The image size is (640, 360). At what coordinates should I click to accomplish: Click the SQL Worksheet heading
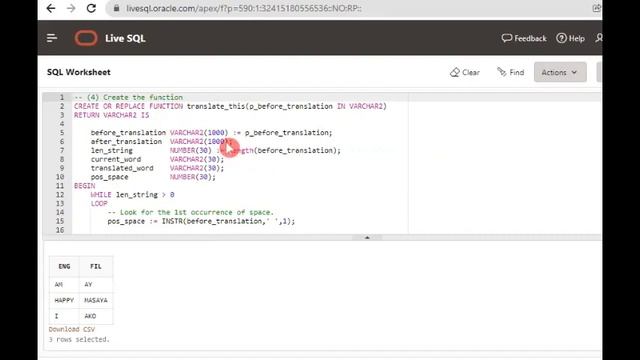pyautogui.click(x=78, y=72)
